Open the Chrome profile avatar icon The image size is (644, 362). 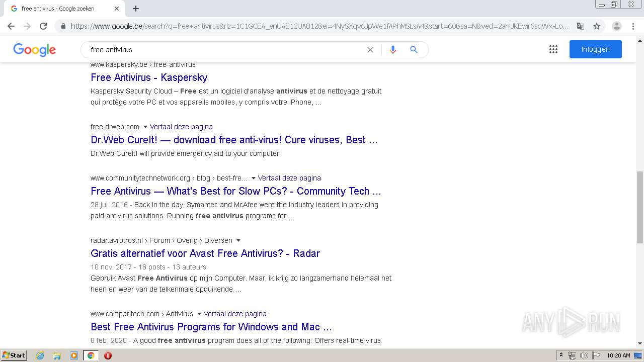click(617, 26)
